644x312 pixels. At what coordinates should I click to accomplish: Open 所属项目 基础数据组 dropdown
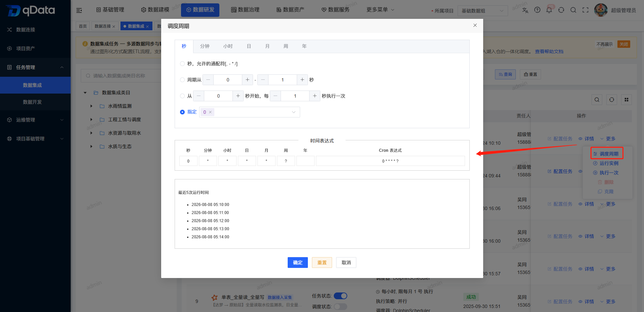pyautogui.click(x=483, y=11)
